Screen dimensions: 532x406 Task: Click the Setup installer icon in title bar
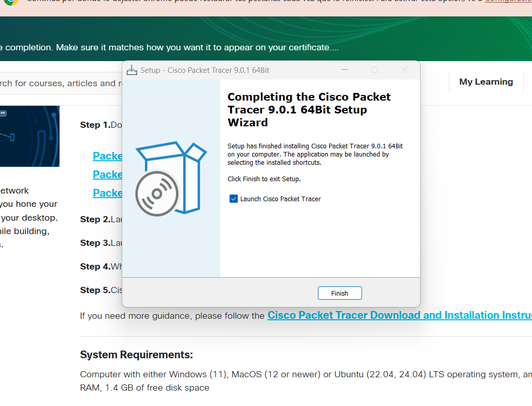coord(132,70)
